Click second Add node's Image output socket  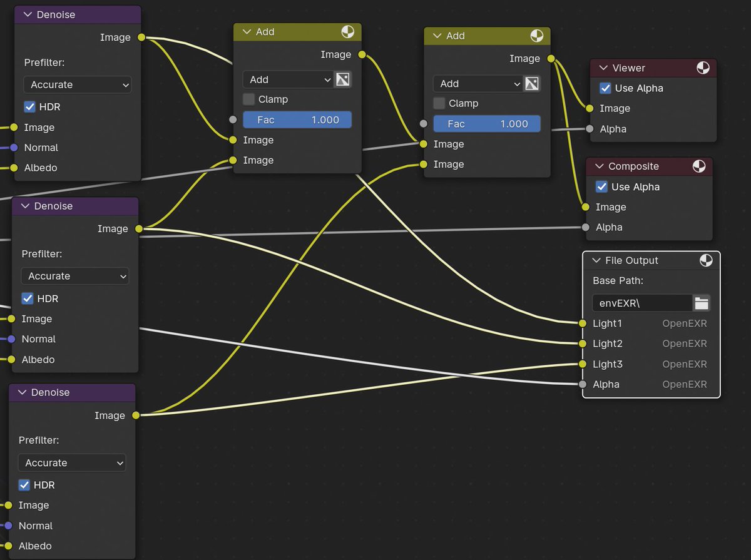pos(551,59)
